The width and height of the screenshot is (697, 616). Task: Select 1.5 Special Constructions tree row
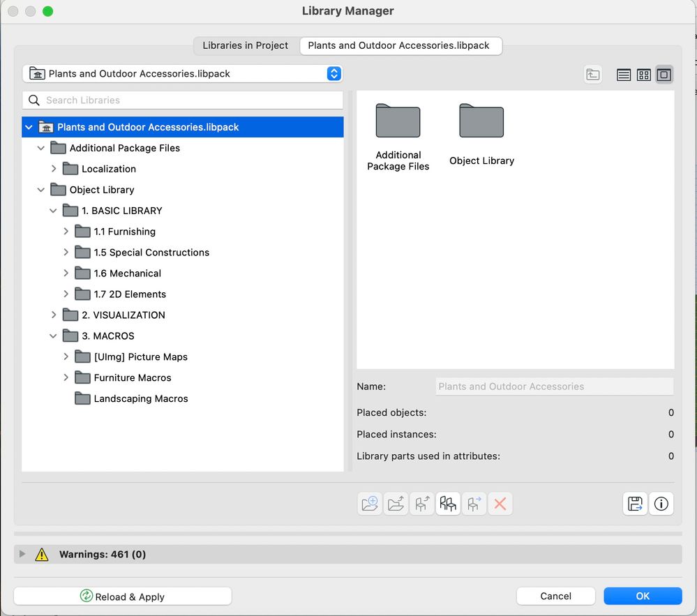tap(183, 253)
